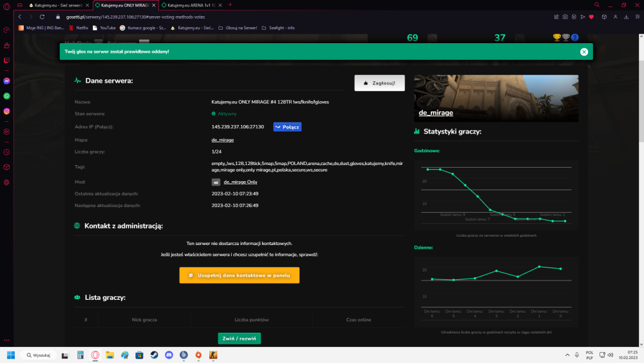Open Steam from the taskbar
The width and height of the screenshot is (644, 363).
(x=154, y=355)
